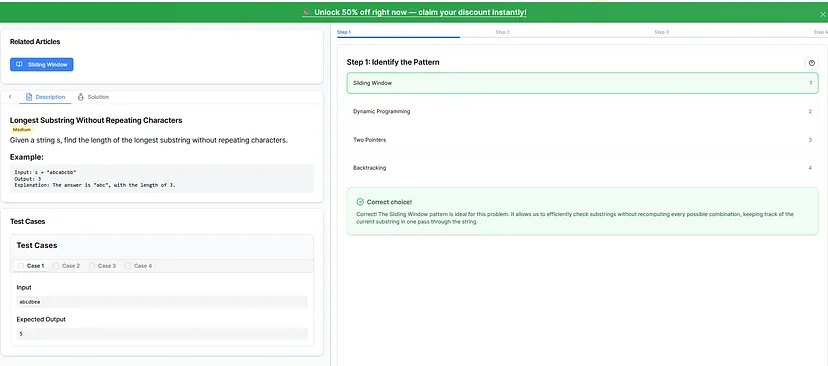The image size is (828, 366).
Task: Switch to the Solution tab
Action: tap(93, 97)
